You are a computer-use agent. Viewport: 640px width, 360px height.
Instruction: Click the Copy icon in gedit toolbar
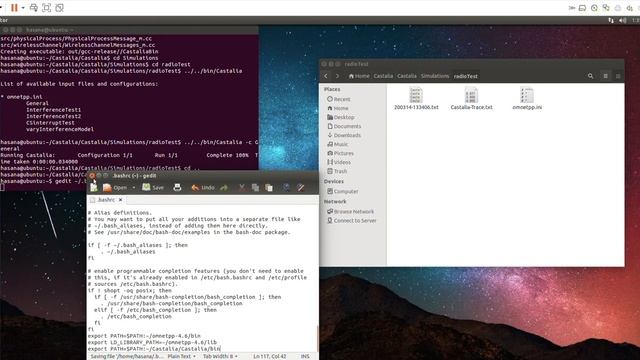[256, 187]
